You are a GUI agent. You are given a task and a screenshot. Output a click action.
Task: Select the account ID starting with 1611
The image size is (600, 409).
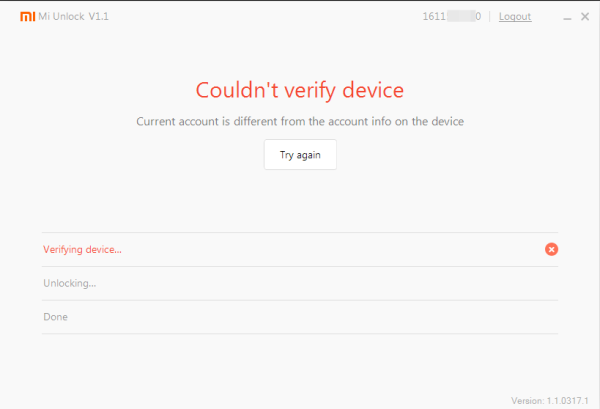click(452, 16)
